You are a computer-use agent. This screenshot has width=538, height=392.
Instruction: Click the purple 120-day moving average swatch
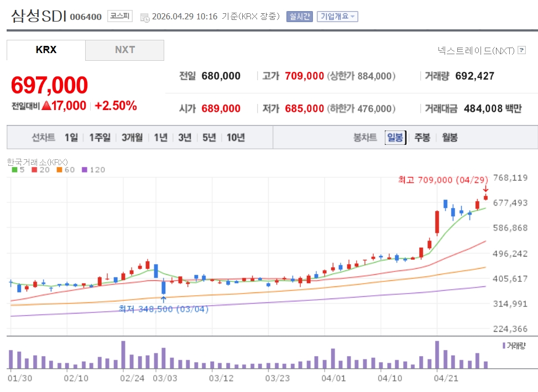84,170
